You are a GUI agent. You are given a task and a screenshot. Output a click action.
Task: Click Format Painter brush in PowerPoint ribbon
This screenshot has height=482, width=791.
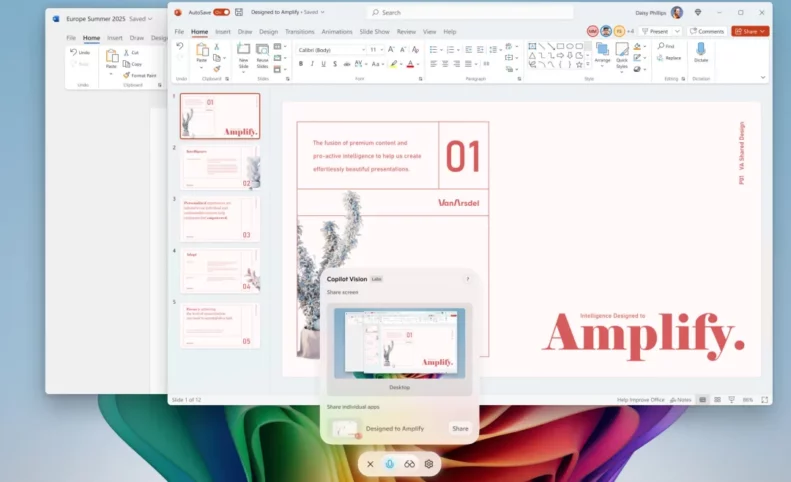(x=216, y=69)
